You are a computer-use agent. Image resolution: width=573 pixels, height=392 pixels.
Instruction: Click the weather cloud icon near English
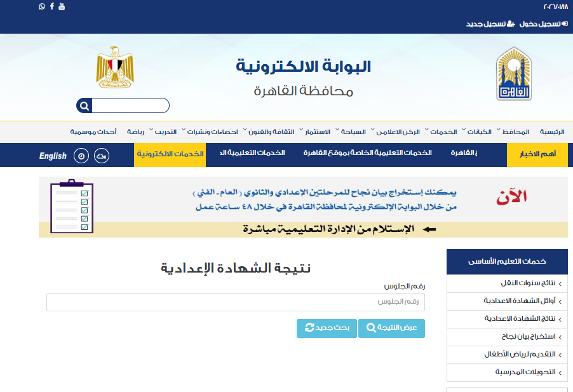click(102, 155)
